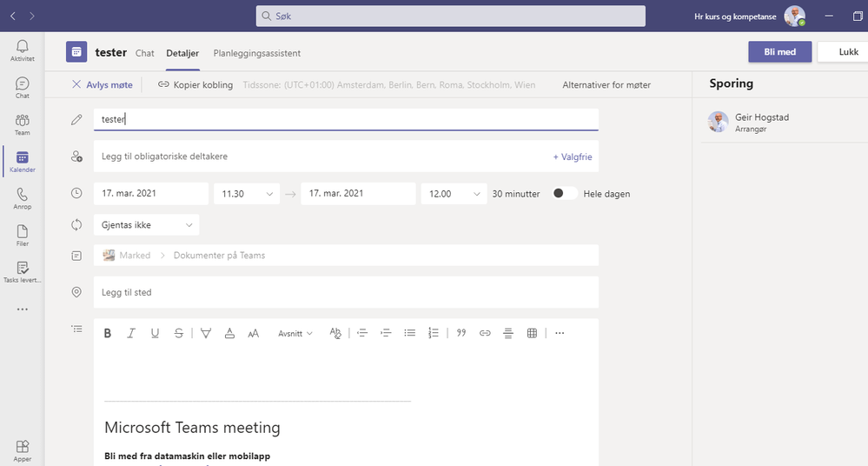
Task: Switch to the Chat tab
Action: coord(144,53)
